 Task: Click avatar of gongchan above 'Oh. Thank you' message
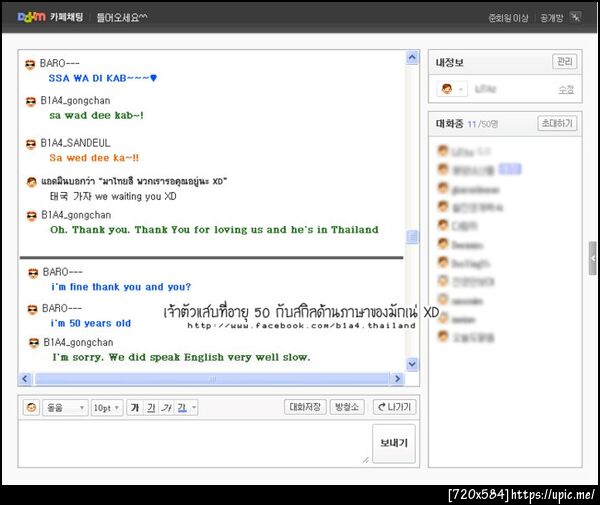(31, 216)
